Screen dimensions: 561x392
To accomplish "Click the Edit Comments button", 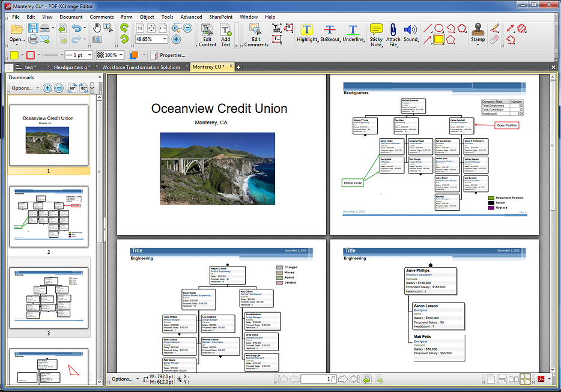I will pyautogui.click(x=256, y=35).
